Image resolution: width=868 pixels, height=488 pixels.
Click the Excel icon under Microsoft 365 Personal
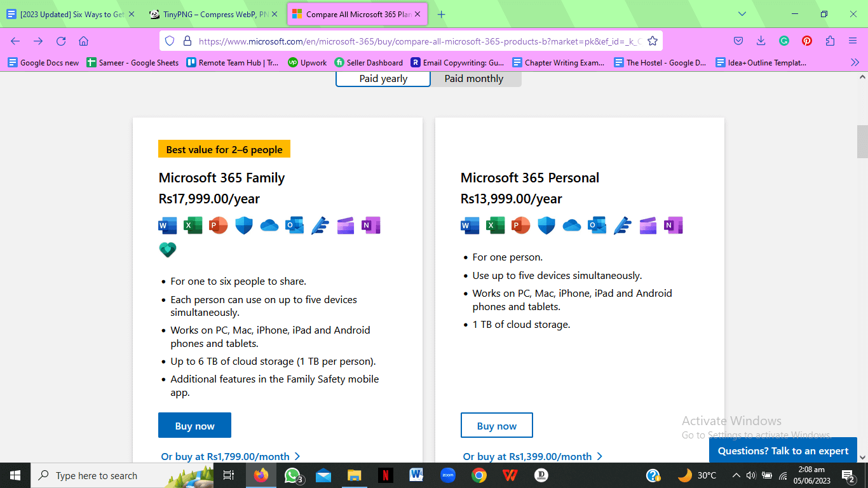(495, 226)
